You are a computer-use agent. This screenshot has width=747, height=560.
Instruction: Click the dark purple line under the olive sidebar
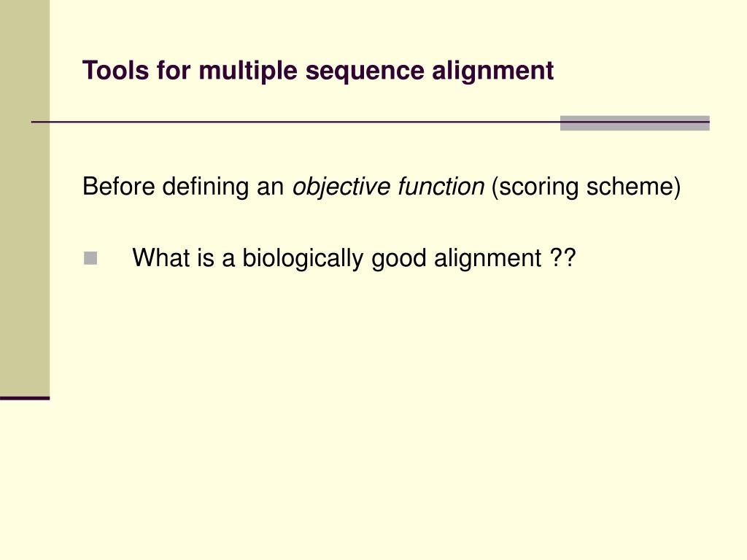click(x=25, y=398)
